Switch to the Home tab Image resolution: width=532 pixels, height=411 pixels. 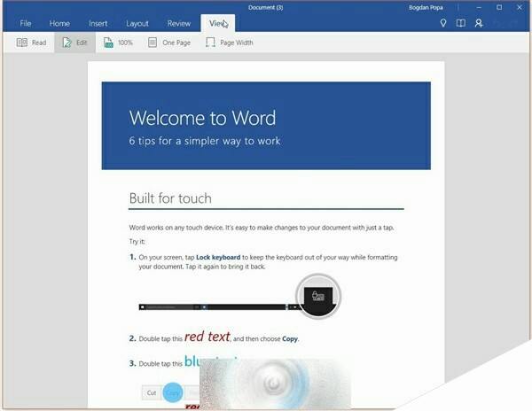(x=59, y=23)
